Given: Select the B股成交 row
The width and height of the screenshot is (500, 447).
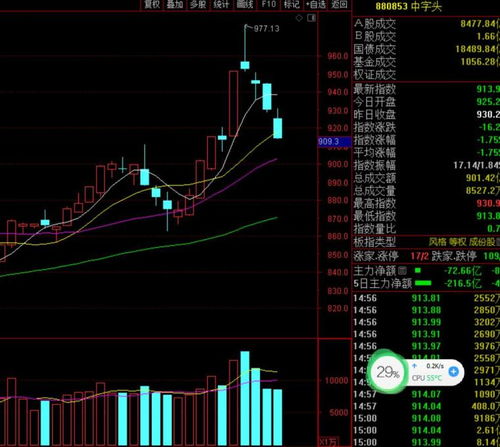Looking at the screenshot, I should click(427, 36).
